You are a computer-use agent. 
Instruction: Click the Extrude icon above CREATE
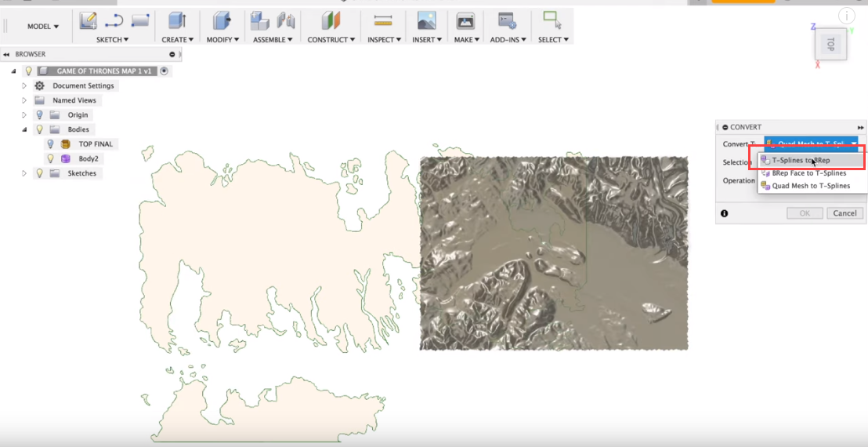(x=177, y=20)
